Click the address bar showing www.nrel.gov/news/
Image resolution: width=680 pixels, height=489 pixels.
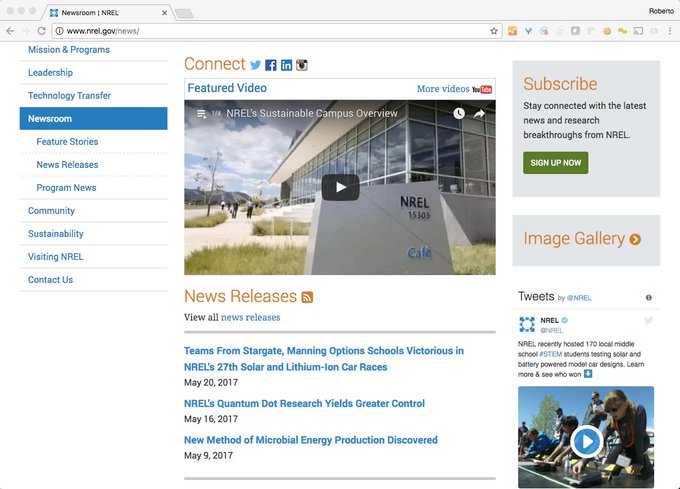[x=275, y=31]
